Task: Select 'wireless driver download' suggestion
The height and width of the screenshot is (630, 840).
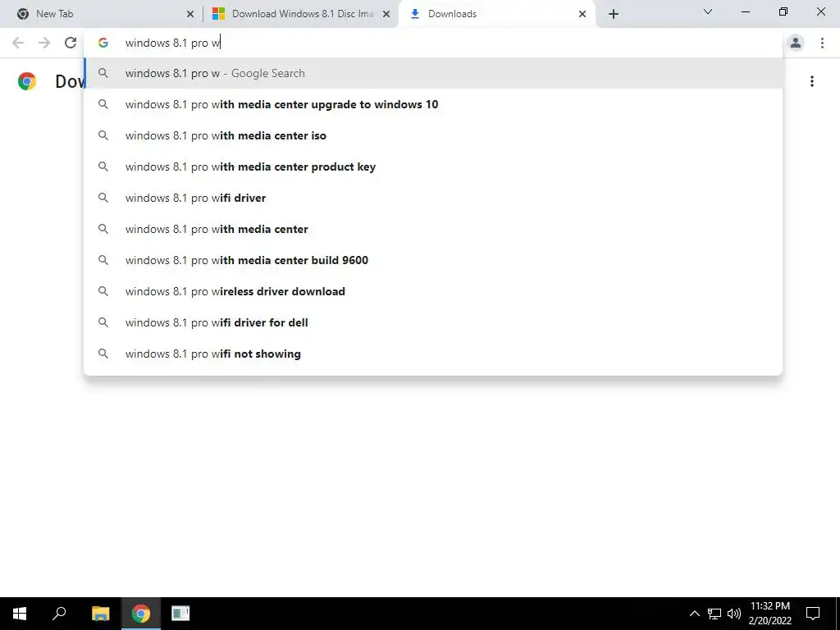Action: [433, 291]
